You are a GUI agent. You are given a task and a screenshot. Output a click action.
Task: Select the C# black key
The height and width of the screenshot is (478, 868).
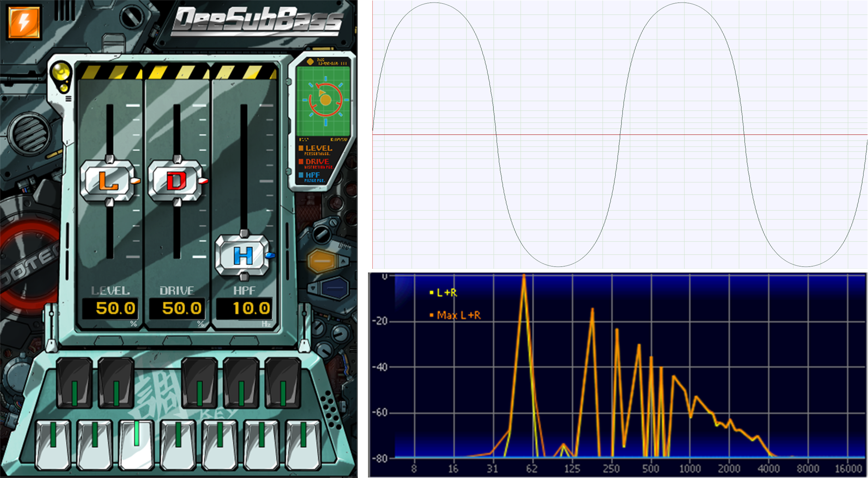click(74, 383)
